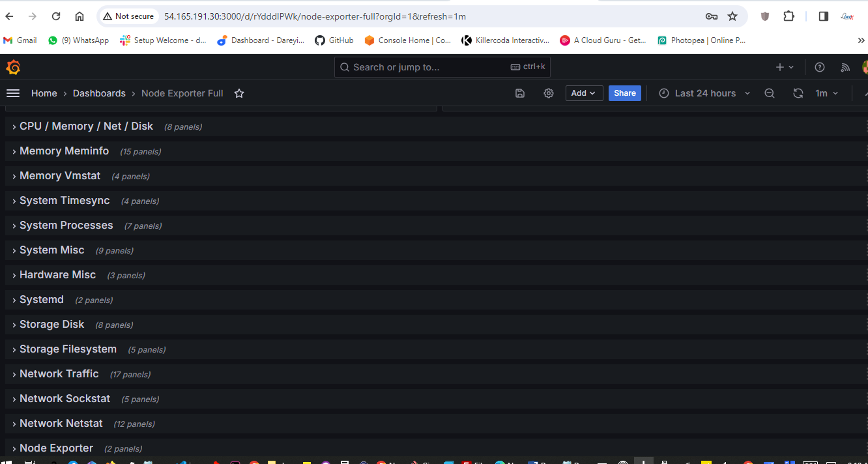Click the zoom out time range icon
This screenshot has width=868, height=464.
pyautogui.click(x=770, y=93)
